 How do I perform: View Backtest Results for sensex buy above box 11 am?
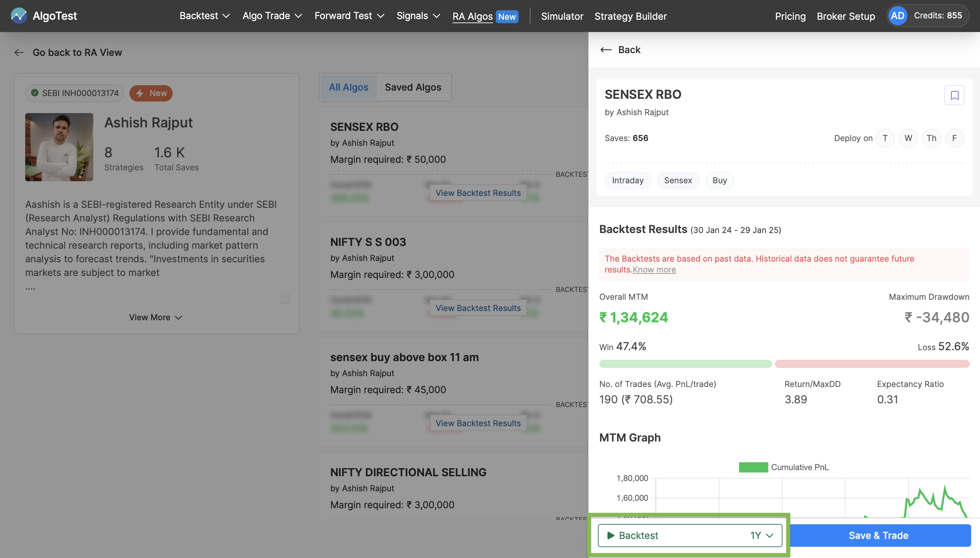478,423
